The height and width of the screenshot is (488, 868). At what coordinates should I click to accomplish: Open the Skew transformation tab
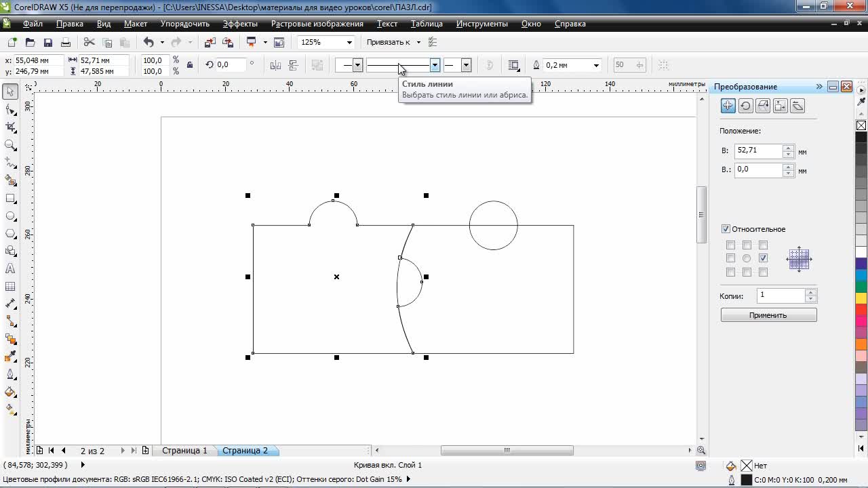(x=798, y=106)
